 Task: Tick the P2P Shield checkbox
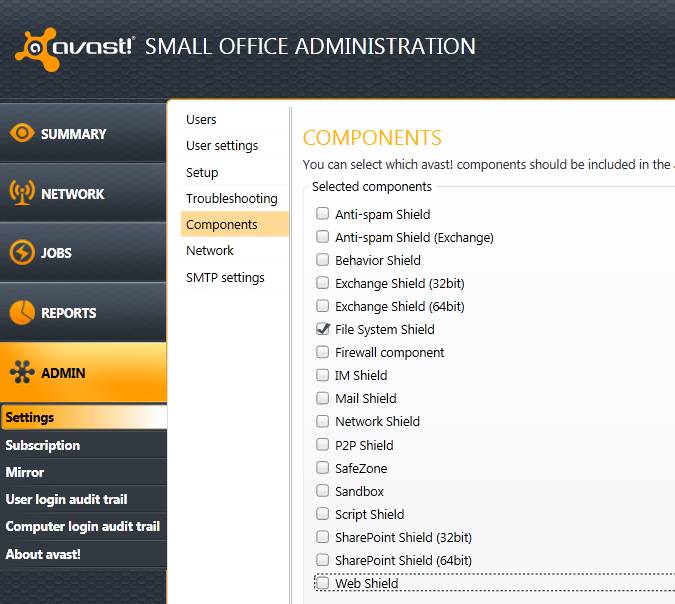point(322,444)
